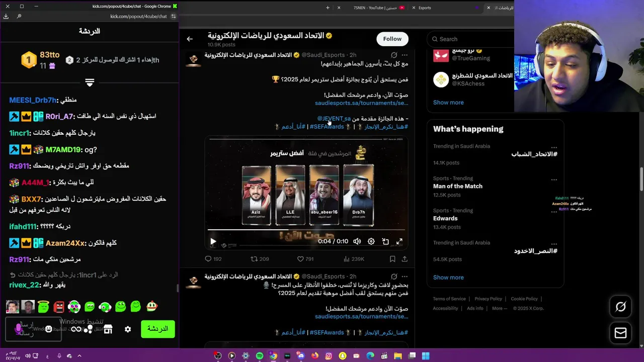Click the green Chat send button
Viewport: 644px width, 362px height.
point(157,329)
